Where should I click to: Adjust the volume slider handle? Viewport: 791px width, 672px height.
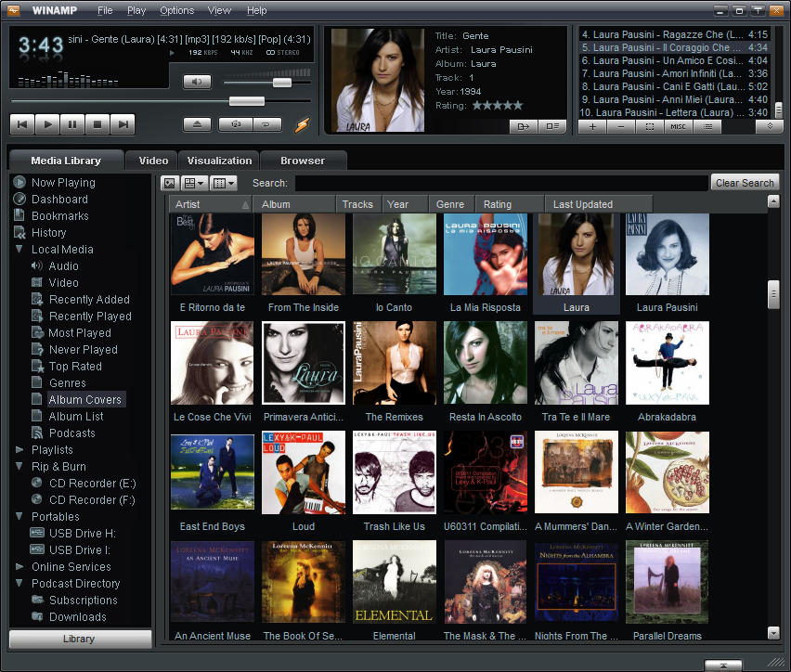point(282,83)
